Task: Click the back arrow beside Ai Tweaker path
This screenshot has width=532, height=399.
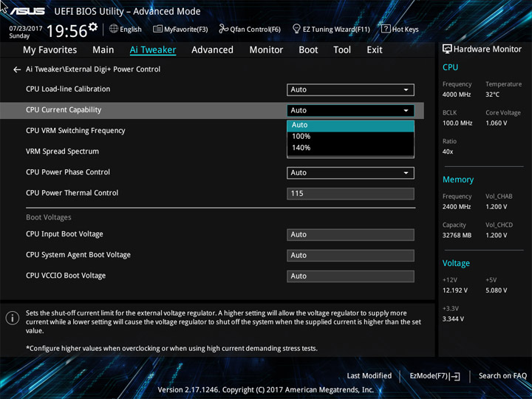Action: (16, 69)
